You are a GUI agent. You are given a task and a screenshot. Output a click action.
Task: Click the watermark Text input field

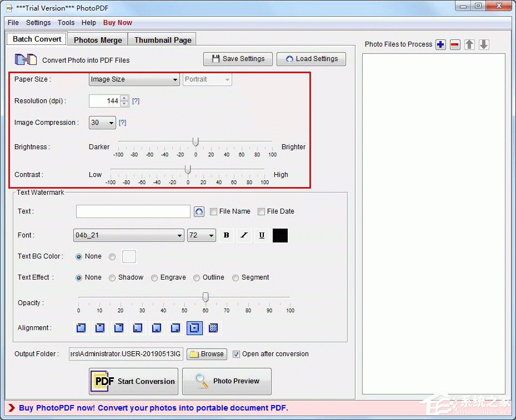tap(133, 211)
